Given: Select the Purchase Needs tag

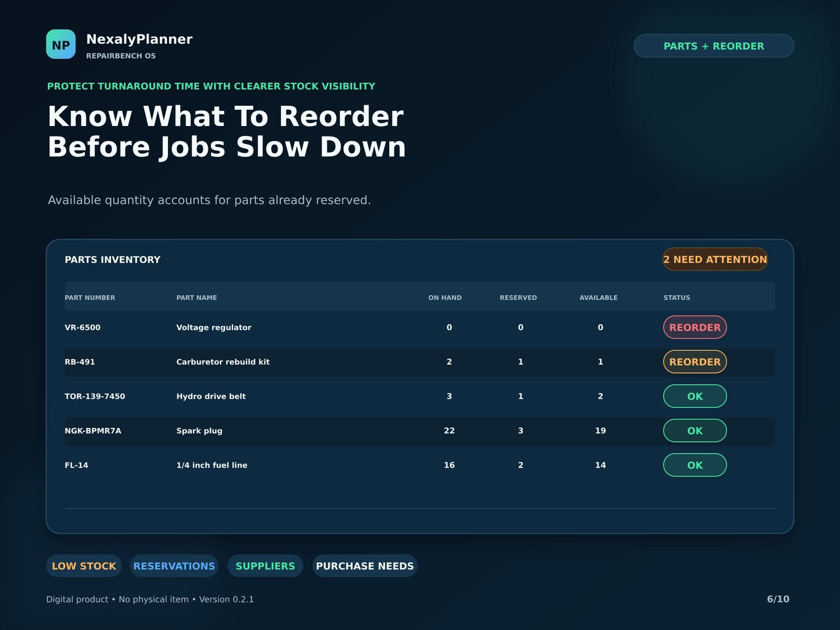Looking at the screenshot, I should (x=365, y=566).
